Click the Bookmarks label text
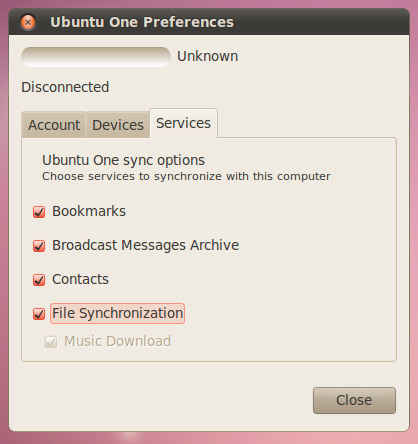 point(89,211)
